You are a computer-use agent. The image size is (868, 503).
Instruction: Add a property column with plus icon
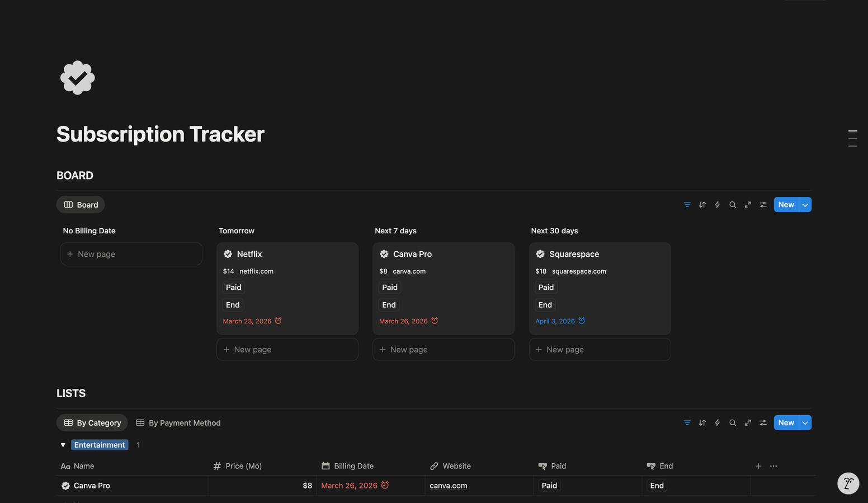pos(758,466)
